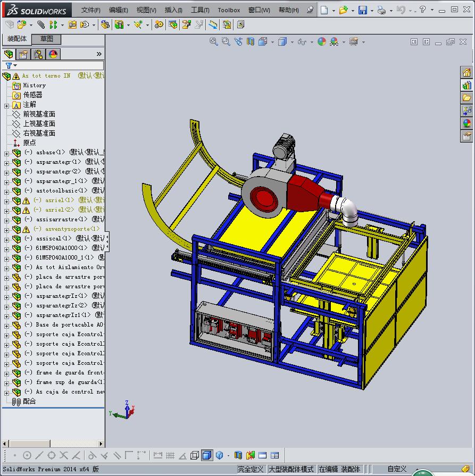Open the Linear Component Pattern tool
The image size is (475, 476).
tap(53, 24)
